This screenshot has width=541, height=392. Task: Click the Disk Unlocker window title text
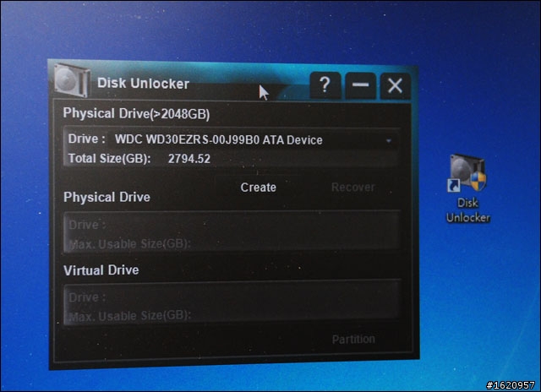[x=143, y=84]
